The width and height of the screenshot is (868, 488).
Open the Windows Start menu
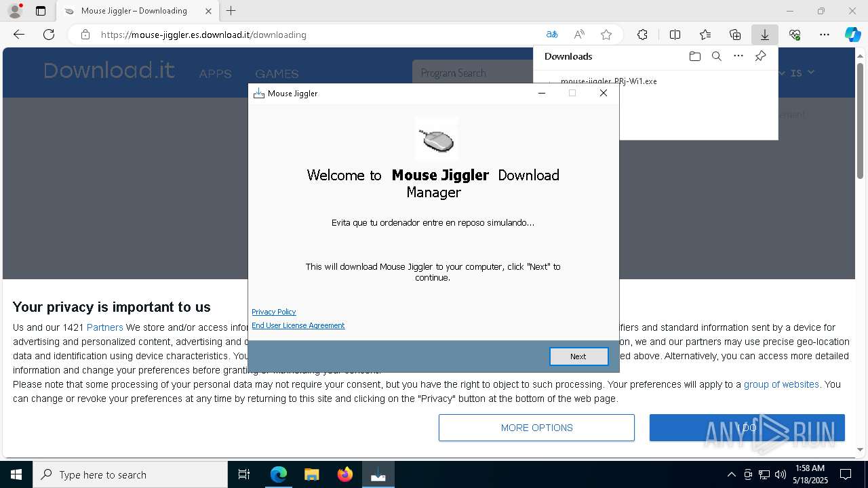pyautogui.click(x=16, y=474)
